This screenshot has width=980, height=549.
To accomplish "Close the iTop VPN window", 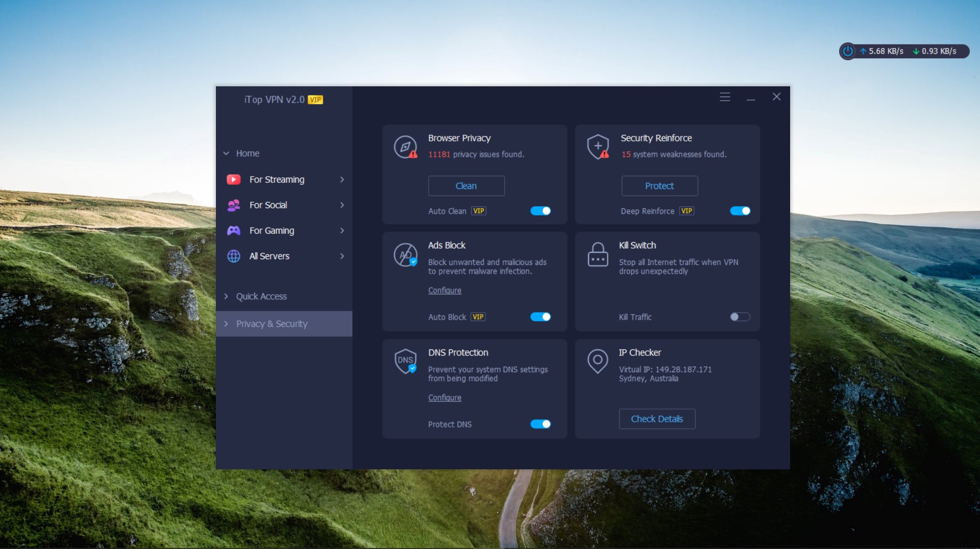I will (x=777, y=97).
